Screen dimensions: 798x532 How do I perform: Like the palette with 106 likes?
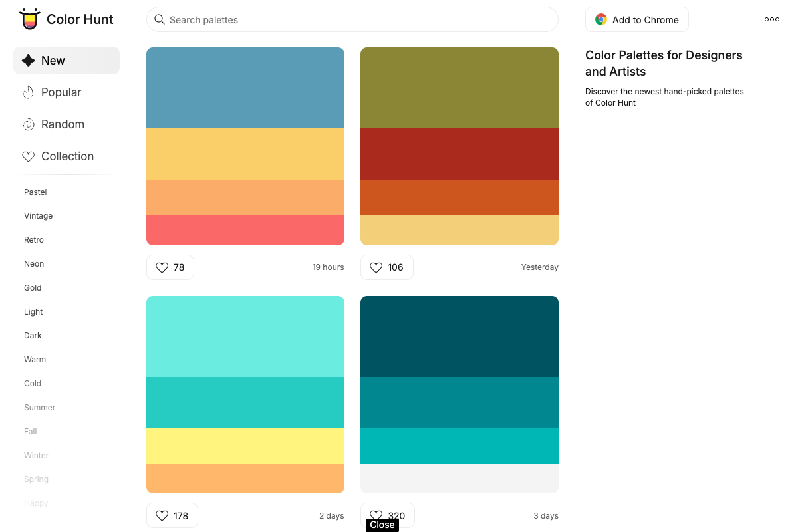(377, 267)
